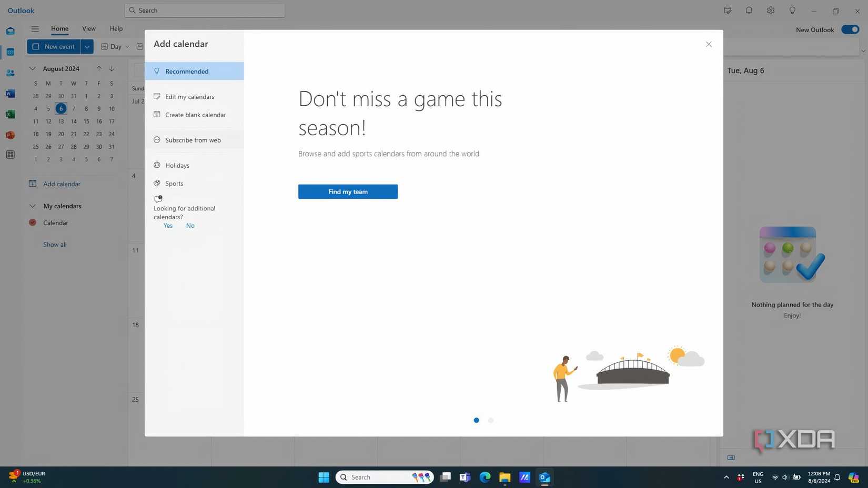The height and width of the screenshot is (488, 868).
Task: Turn off the New Outlook toggle
Action: point(850,29)
